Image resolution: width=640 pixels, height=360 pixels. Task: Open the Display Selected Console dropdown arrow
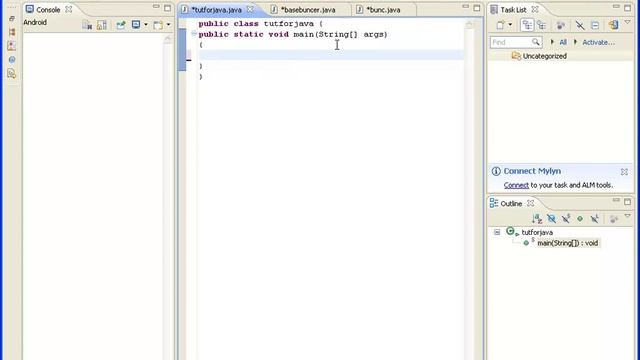pos(146,25)
